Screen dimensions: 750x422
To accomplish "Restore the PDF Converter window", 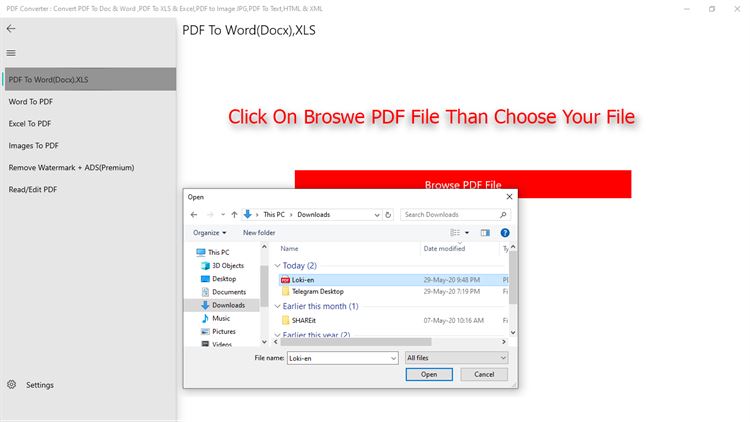I will point(712,9).
